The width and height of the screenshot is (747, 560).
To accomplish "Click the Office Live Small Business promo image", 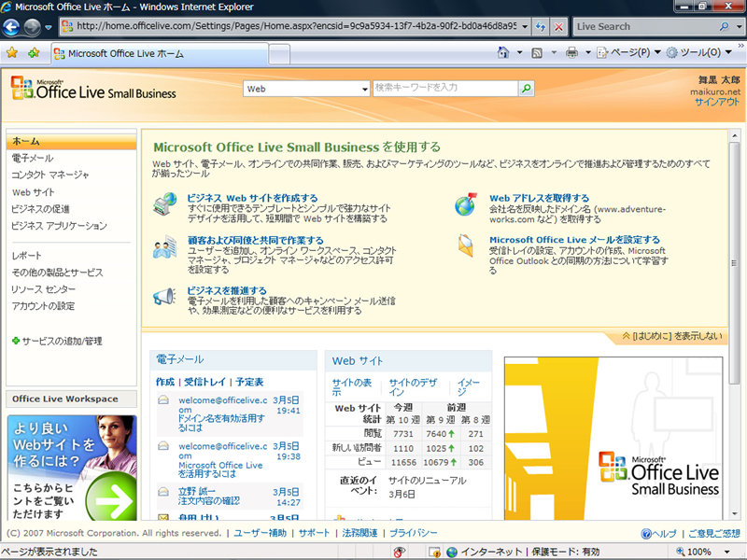I will click(613, 438).
